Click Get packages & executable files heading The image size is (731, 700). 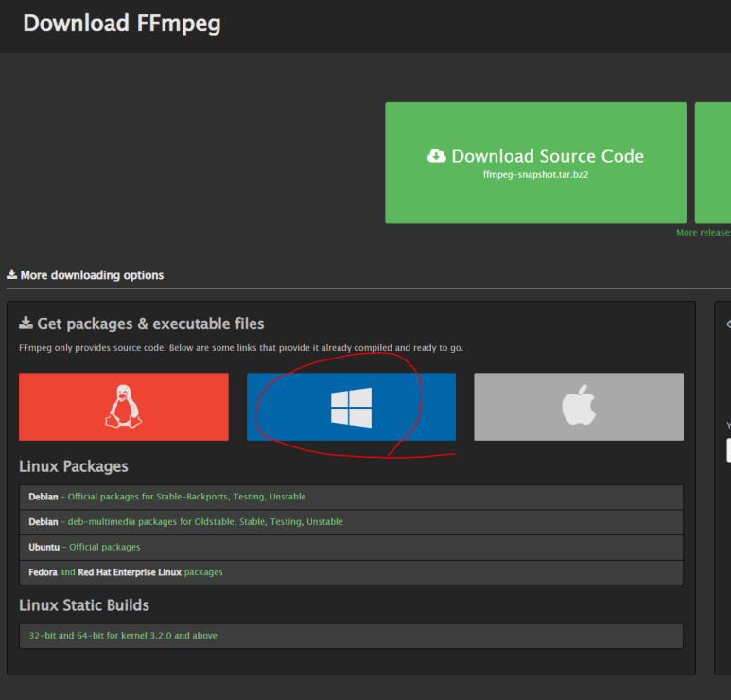(142, 324)
